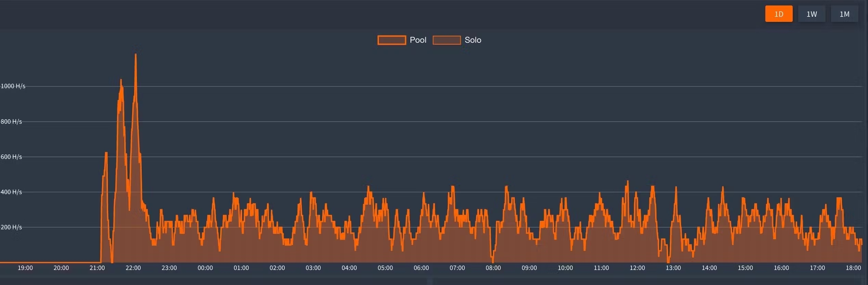868x285 pixels.
Task: Click the 600 H/s axis label
Action: click(11, 157)
